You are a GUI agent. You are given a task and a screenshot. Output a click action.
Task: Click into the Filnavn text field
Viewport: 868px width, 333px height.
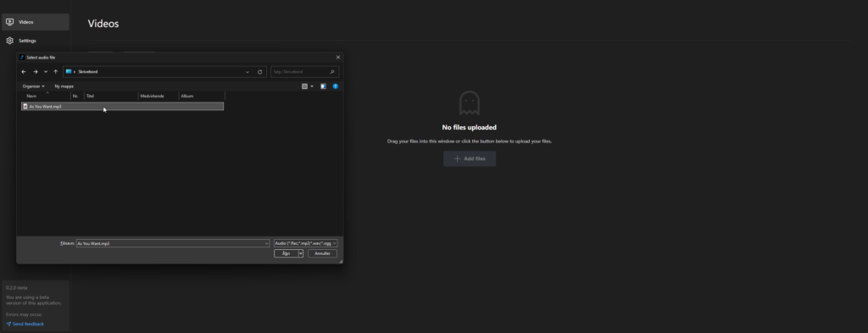click(170, 243)
